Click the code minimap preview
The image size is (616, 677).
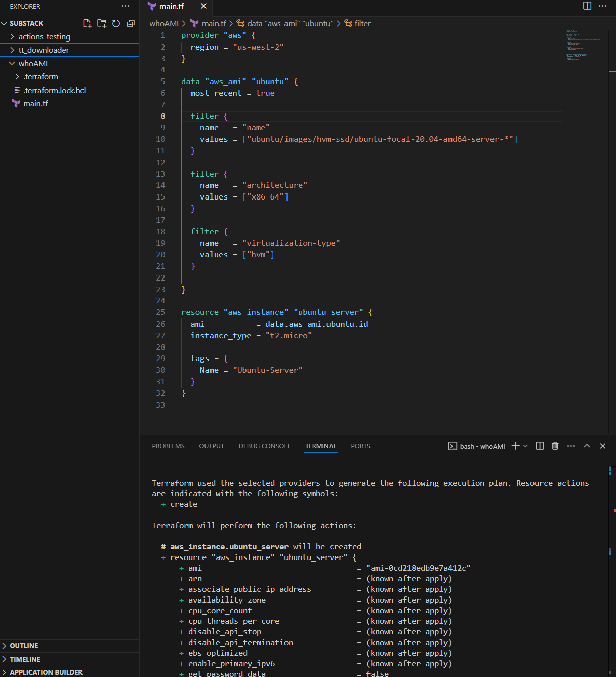tap(584, 46)
